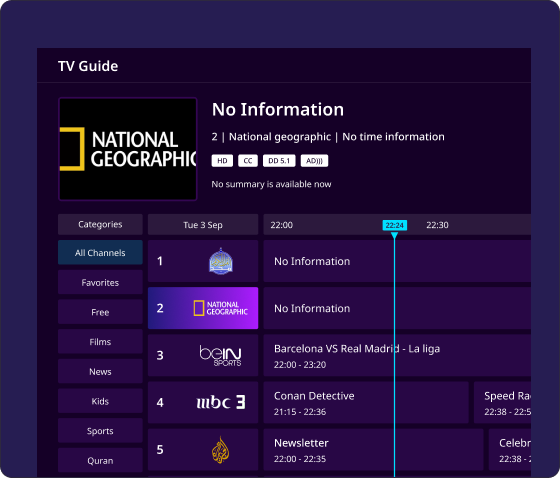The height and width of the screenshot is (478, 560).
Task: Select the Kids category
Action: 100,401
